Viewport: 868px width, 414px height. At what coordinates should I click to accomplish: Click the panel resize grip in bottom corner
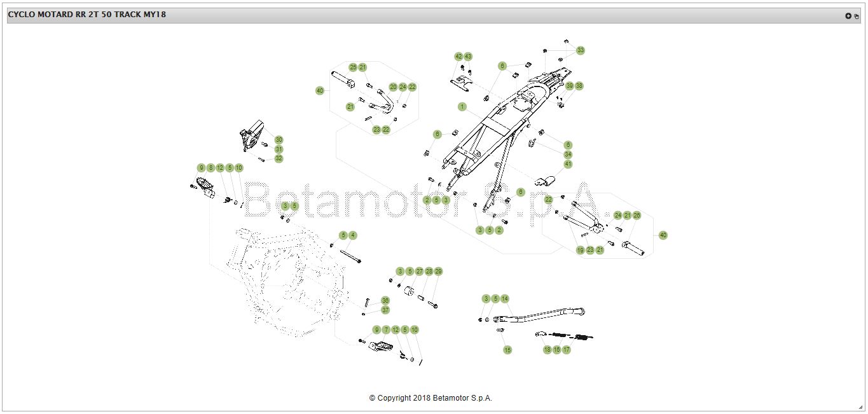(x=861, y=407)
